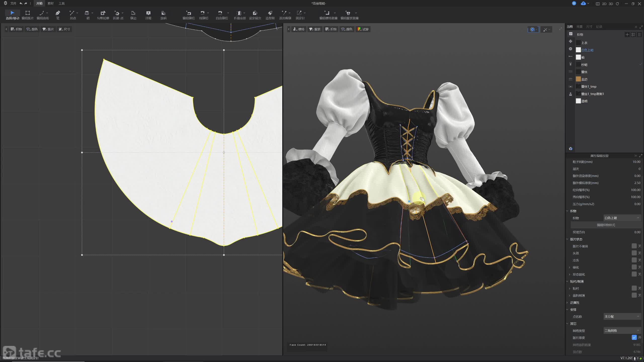The image size is (644, 362).
Task: Activate the 编辑缝纫 edit sewing tool
Action: (x=188, y=15)
